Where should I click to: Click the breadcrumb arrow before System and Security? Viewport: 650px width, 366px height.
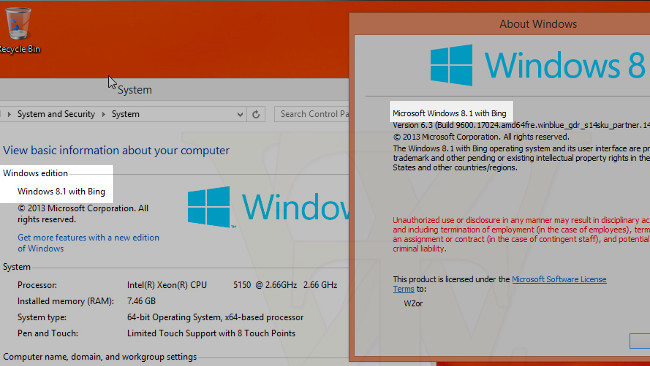pos(9,114)
